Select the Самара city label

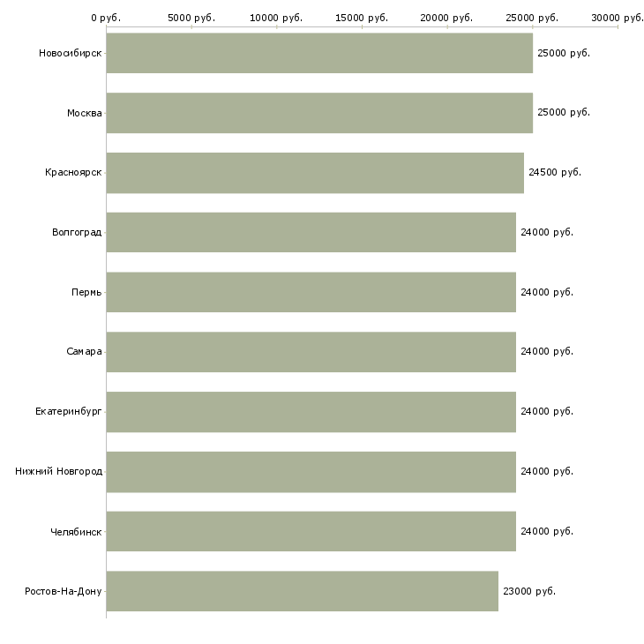(x=84, y=352)
